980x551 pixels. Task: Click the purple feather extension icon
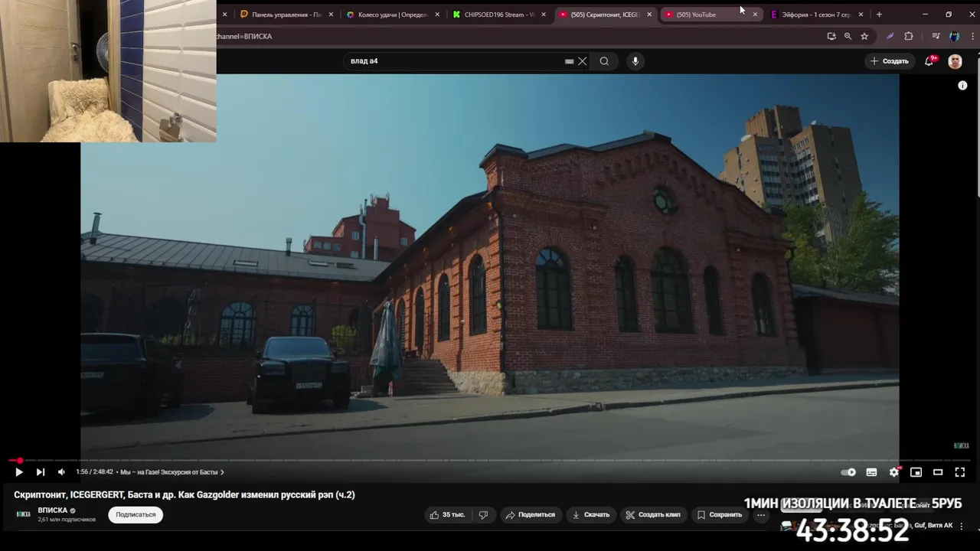click(x=890, y=36)
